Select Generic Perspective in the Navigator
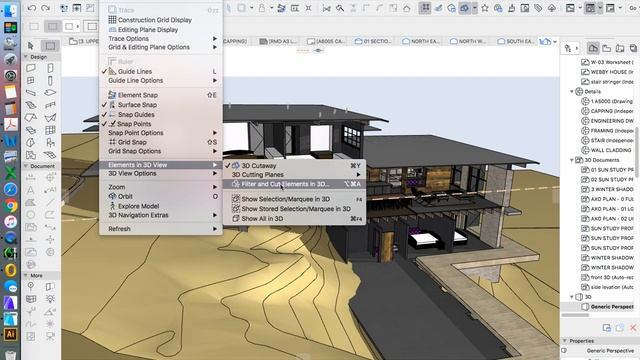Image resolution: width=640 pixels, height=360 pixels. point(607,307)
